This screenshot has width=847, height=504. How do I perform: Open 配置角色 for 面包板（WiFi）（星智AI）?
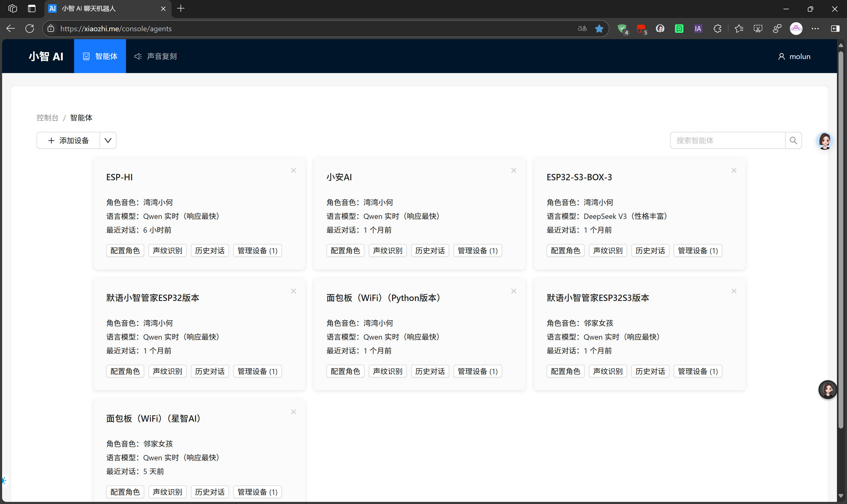tap(125, 492)
